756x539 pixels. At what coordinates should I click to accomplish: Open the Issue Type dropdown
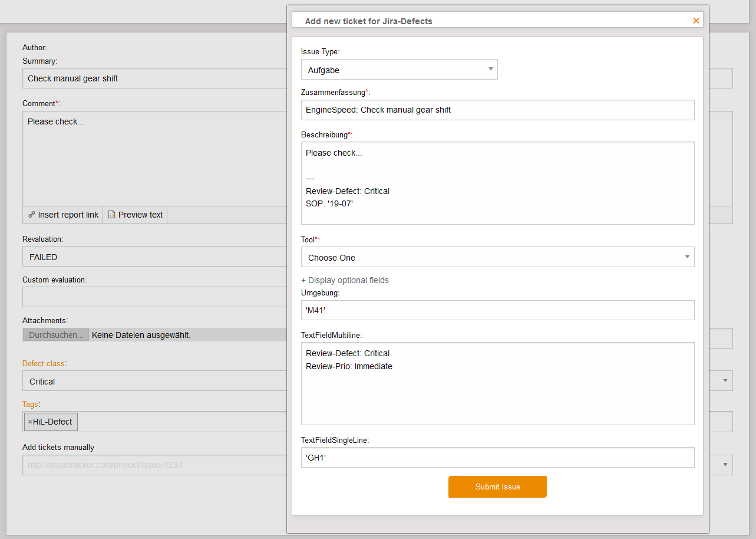[399, 70]
